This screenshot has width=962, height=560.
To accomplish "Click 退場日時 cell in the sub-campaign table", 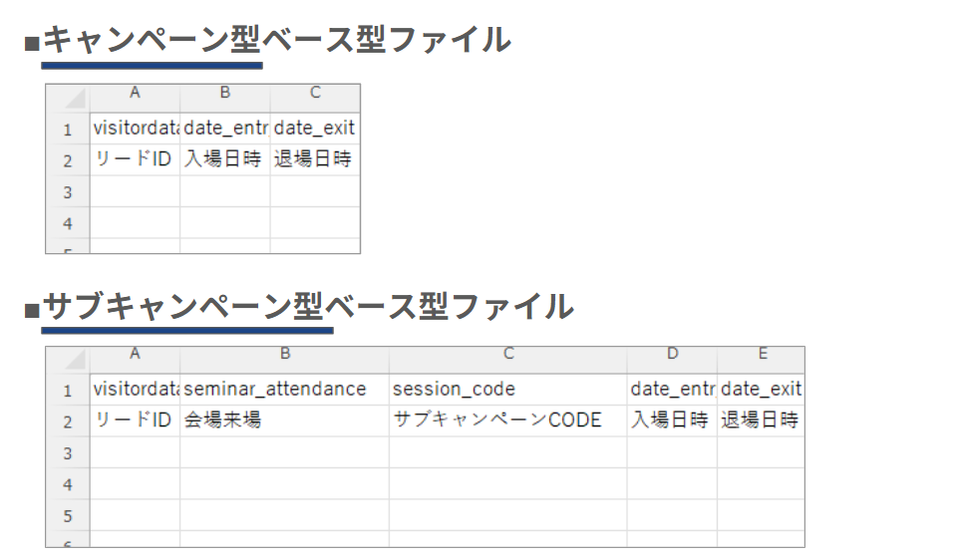I will tap(762, 420).
